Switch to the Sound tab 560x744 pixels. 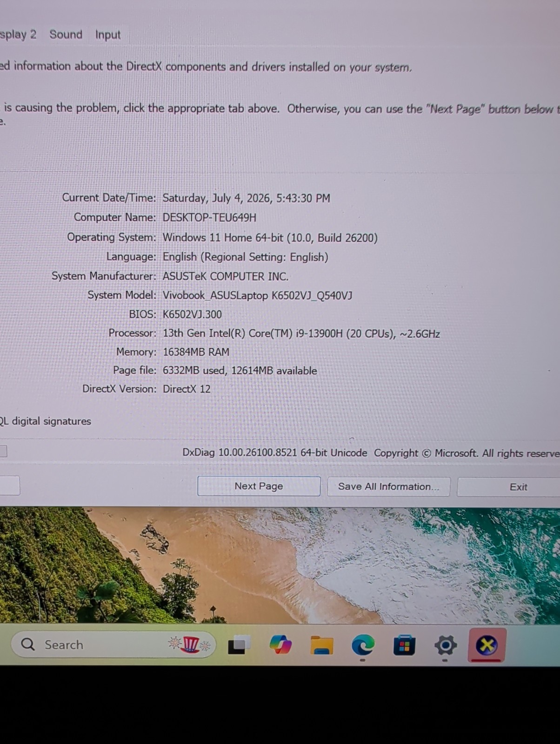click(66, 34)
